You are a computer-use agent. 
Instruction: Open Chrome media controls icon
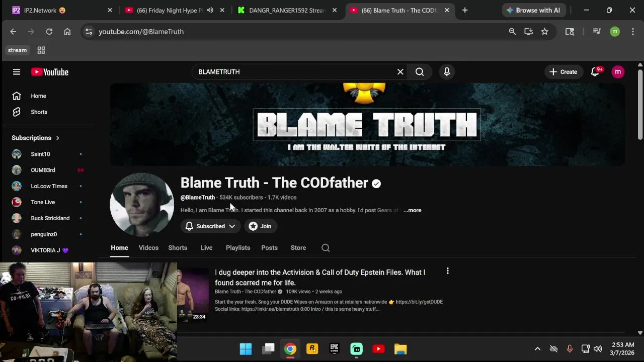597,32
